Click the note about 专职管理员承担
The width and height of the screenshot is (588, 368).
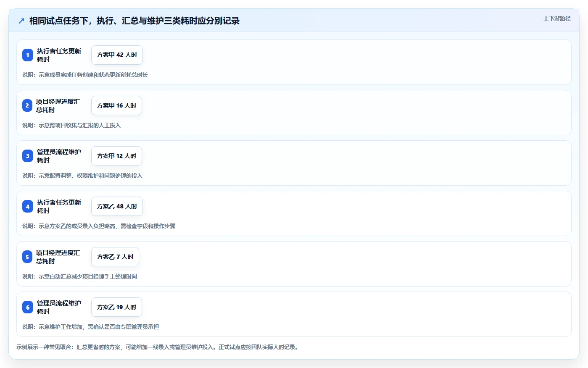pos(90,327)
